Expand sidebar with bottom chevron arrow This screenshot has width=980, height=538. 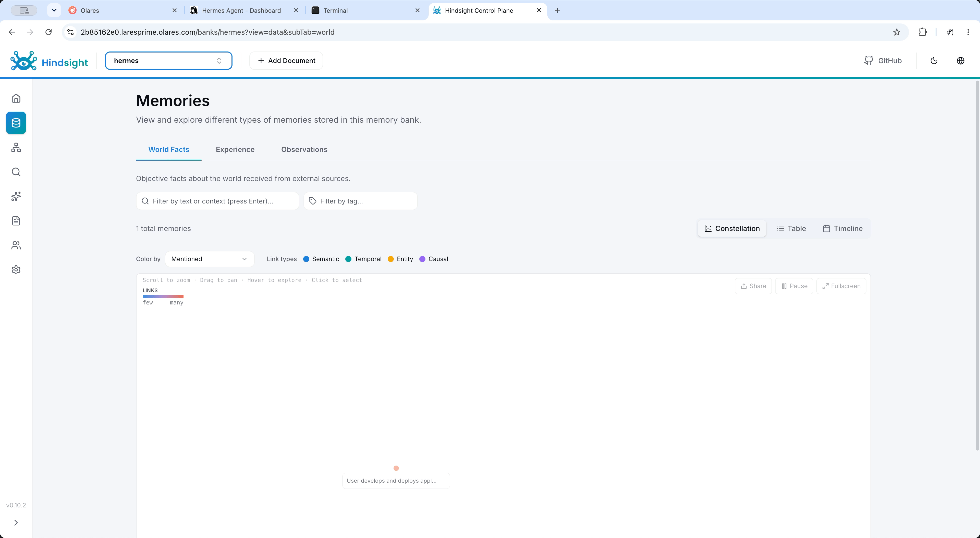point(16,523)
